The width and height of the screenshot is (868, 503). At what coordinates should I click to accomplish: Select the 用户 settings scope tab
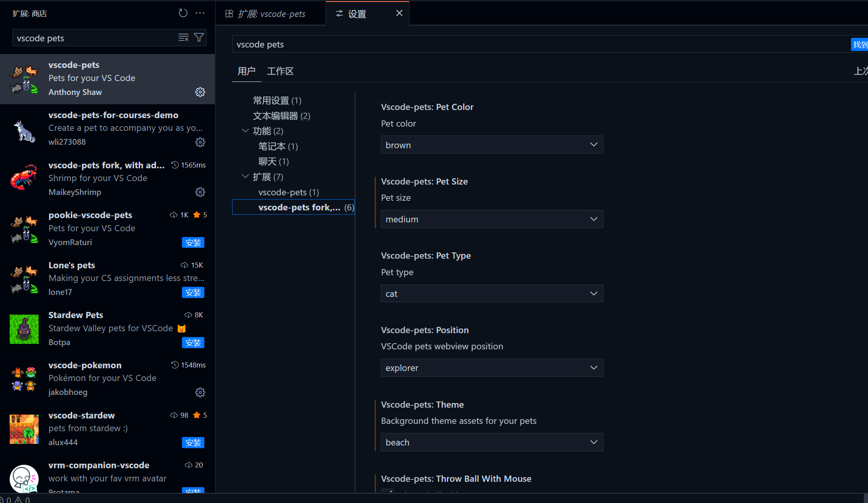tap(246, 71)
